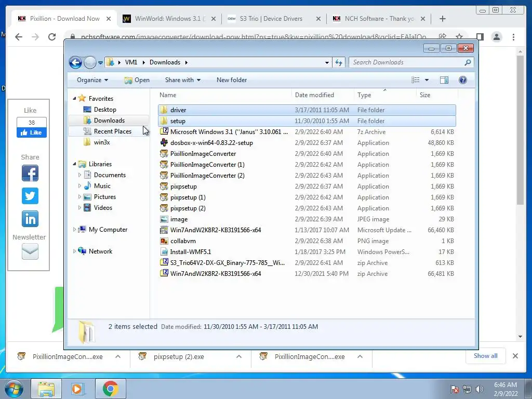Select the driver folder icon

164,110
